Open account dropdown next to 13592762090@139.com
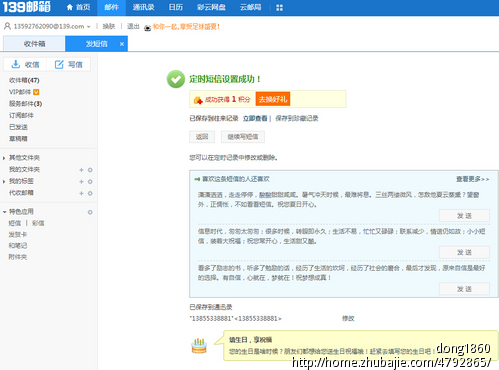499x370 pixels. pos(89,27)
